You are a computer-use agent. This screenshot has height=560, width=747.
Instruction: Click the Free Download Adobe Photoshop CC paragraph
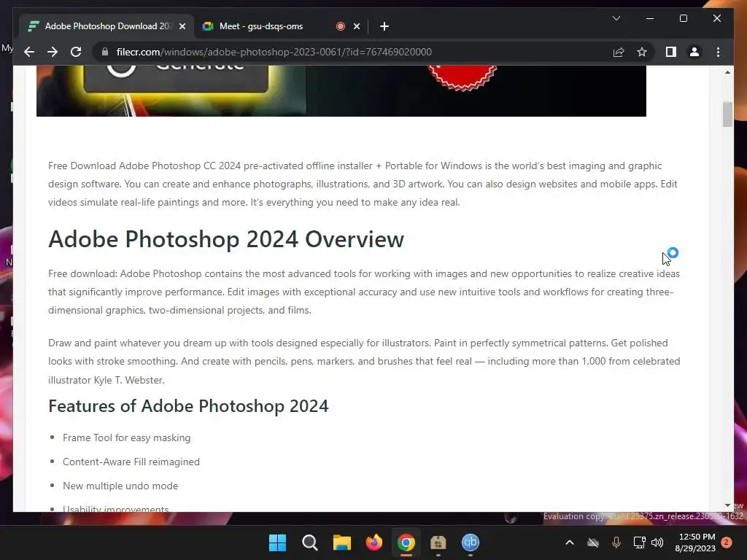tap(363, 184)
